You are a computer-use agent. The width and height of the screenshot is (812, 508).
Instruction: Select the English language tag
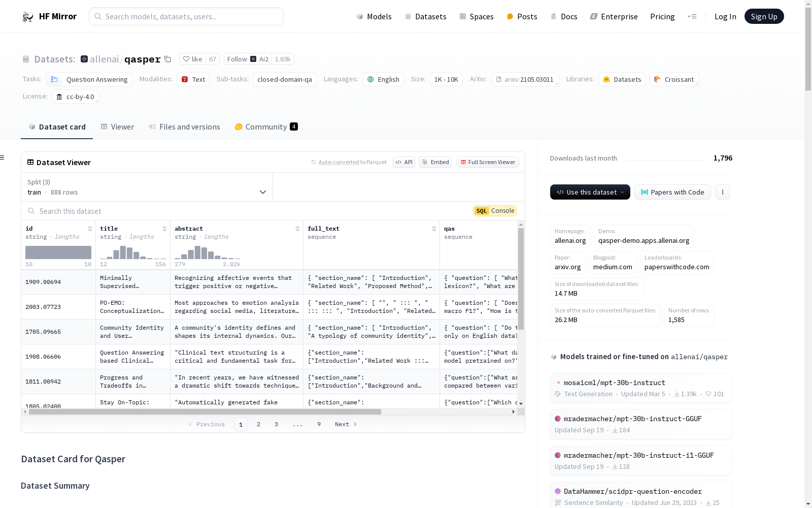[x=383, y=79]
